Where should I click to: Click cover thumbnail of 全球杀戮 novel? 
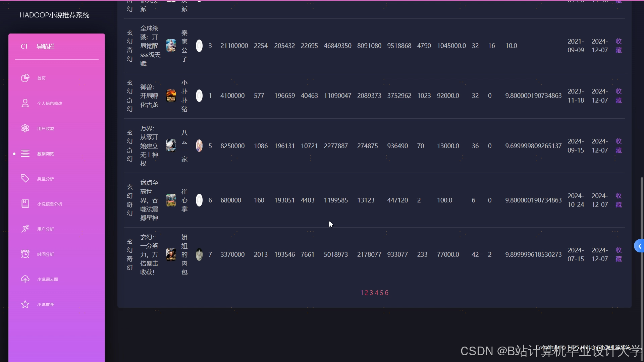[x=171, y=46]
